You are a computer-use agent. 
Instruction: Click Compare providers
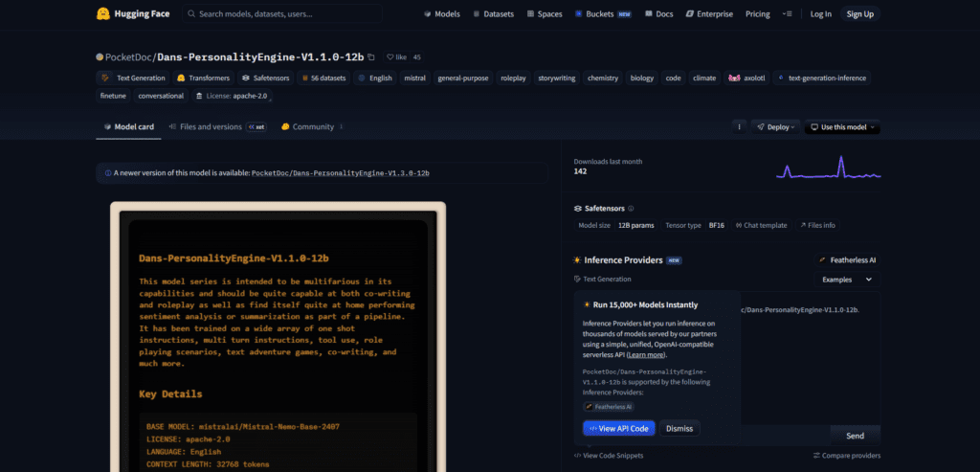(847, 456)
